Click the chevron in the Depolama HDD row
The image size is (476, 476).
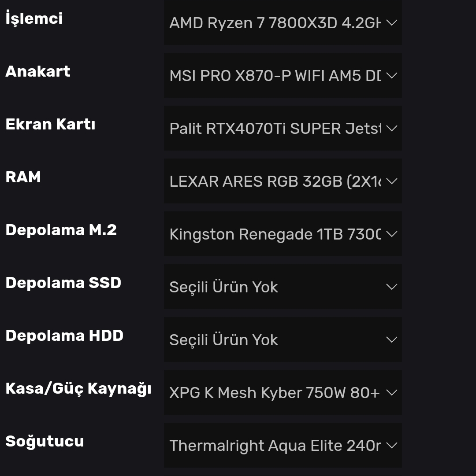pos(391,339)
